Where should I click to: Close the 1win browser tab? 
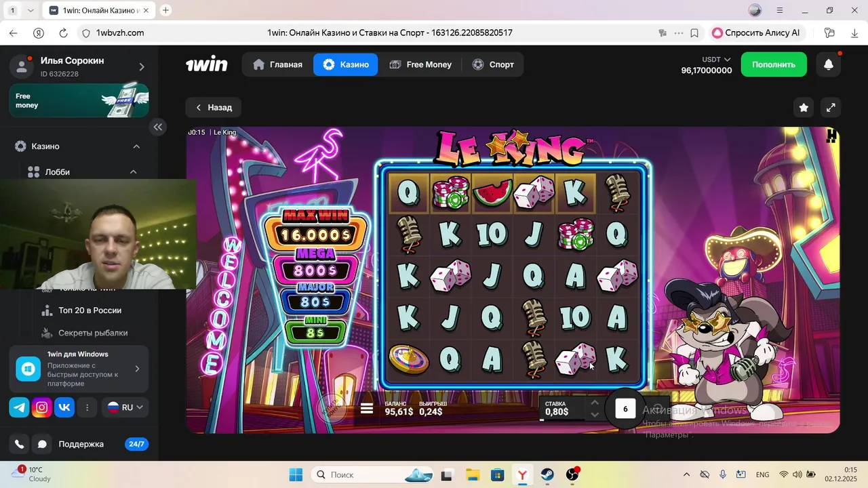click(146, 10)
